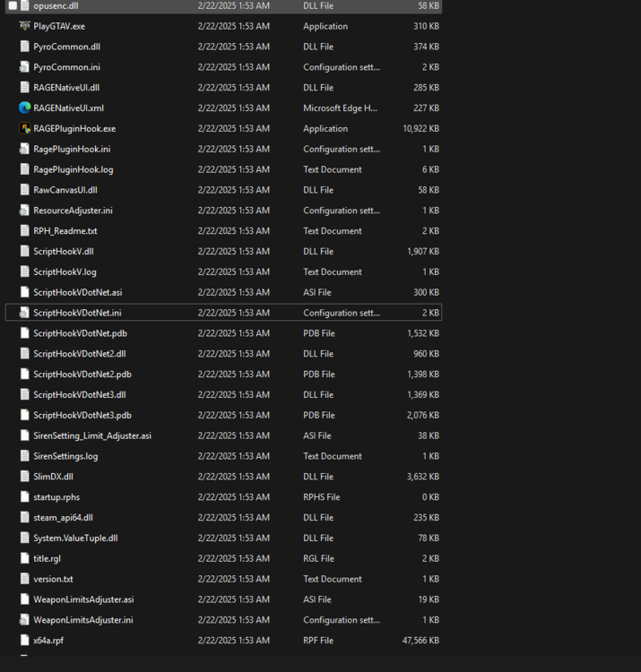
Task: Click the 10,922 KB size value
Action: tap(421, 128)
